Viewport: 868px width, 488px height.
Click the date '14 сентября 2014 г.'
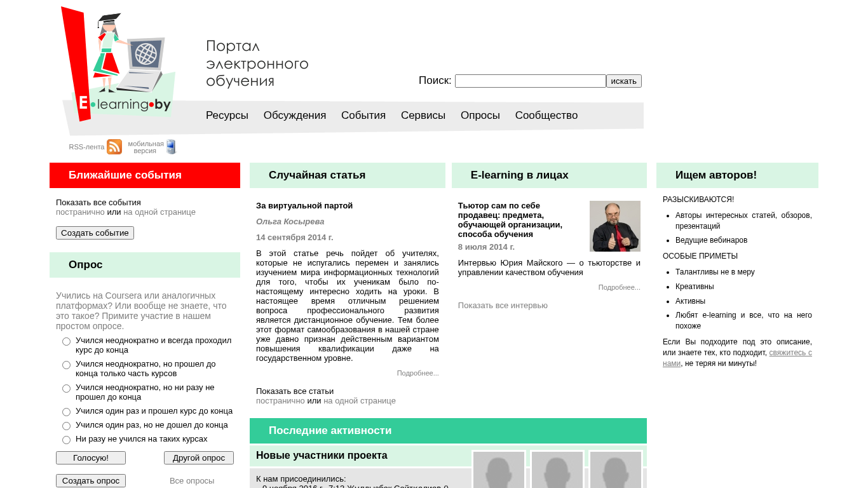tap(295, 238)
